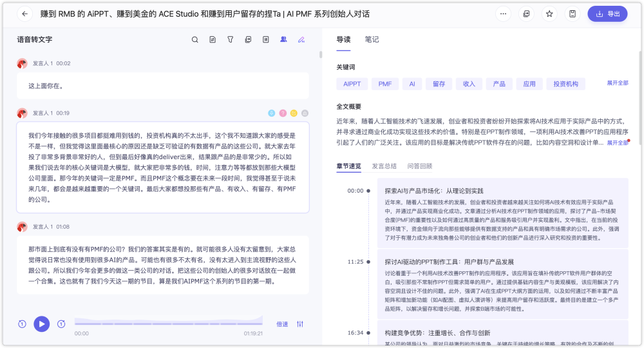Click the 导出 export button
Viewport: 644px width, 348px height.
pyautogui.click(x=607, y=14)
